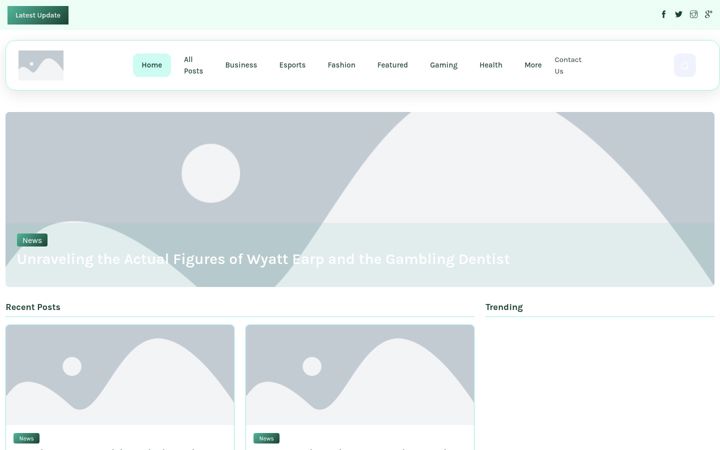Open the Contact Us page link
Viewport: 720px width, 450px height.
(x=568, y=65)
